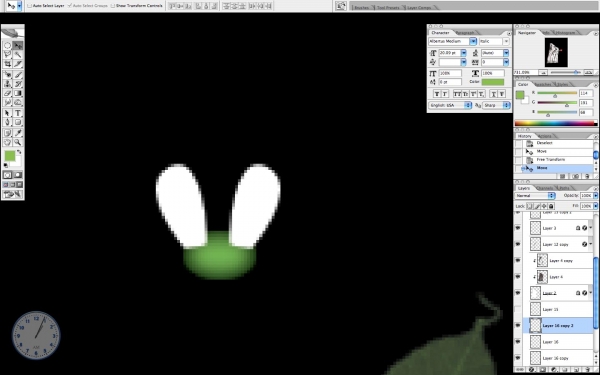Image resolution: width=600 pixels, height=375 pixels.
Task: Click the Navigator preview thumbnail
Action: click(556, 52)
